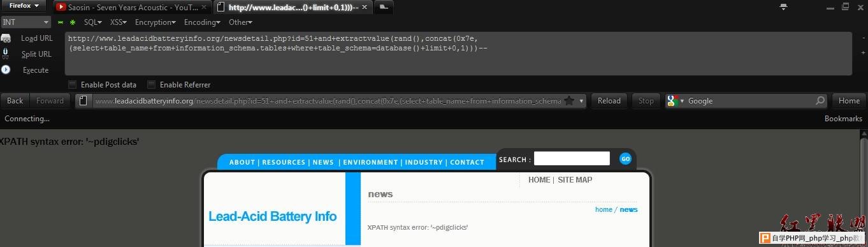Focus the site SEARCH input field
Image resolution: width=868 pixels, height=247 pixels.
click(x=572, y=158)
